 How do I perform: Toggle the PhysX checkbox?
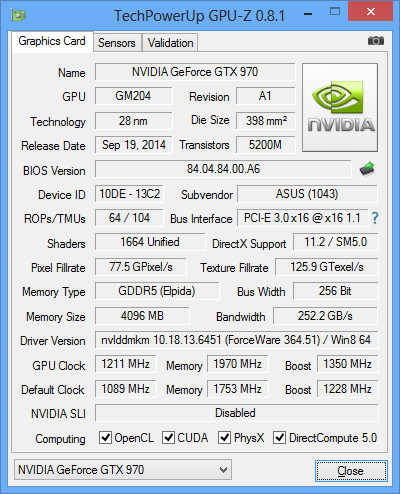[224, 437]
